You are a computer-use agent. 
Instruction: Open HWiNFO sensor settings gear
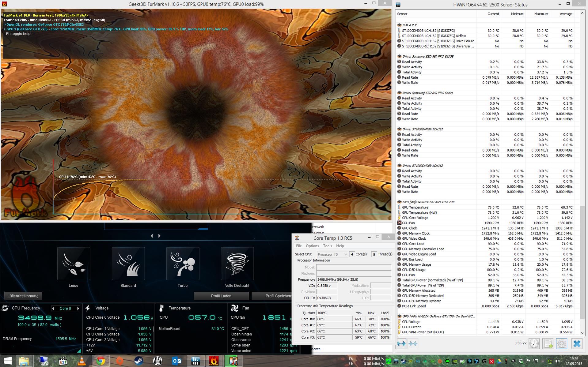562,343
